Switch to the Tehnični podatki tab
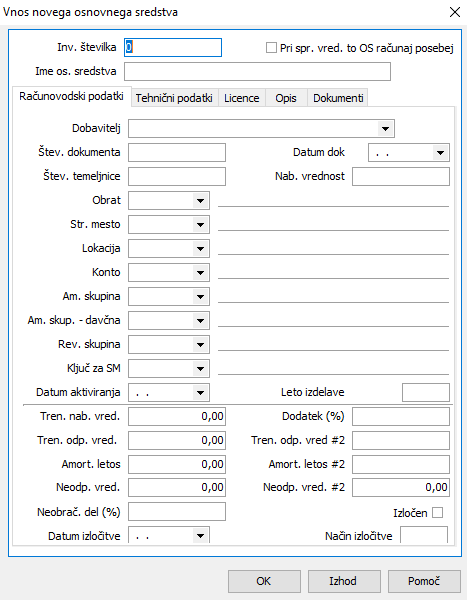Screen dimensions: 467x600 (x=174, y=98)
